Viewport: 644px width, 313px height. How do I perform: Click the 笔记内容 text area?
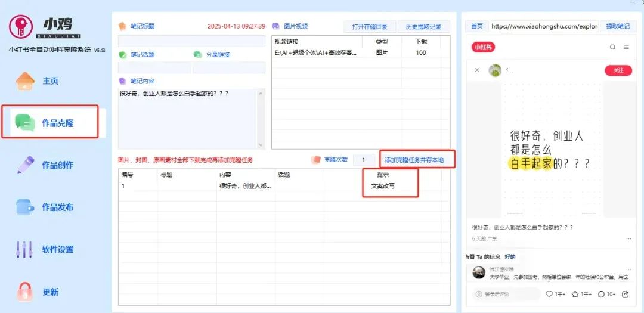(188, 119)
